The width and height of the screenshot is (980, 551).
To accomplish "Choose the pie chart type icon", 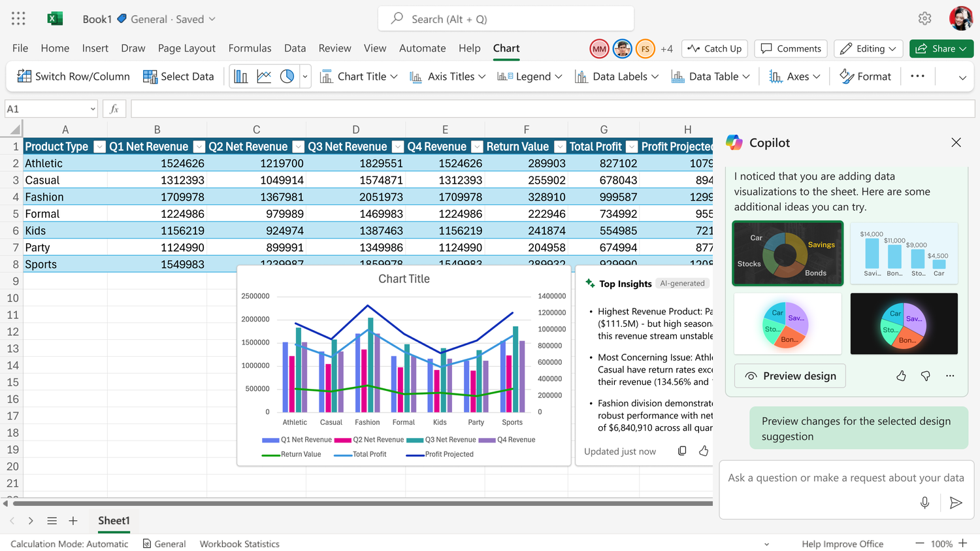I will 287,76.
